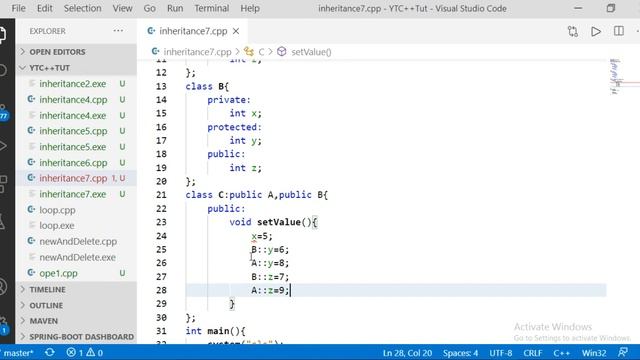Click the Win32 configuration status item

tap(594, 353)
